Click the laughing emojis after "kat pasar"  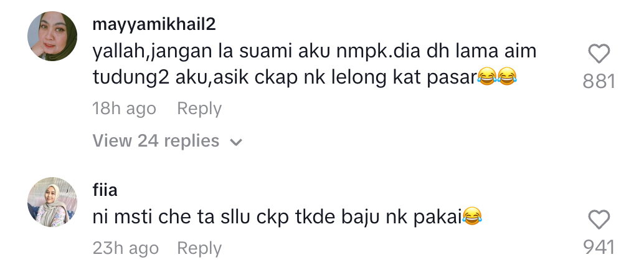click(497, 77)
